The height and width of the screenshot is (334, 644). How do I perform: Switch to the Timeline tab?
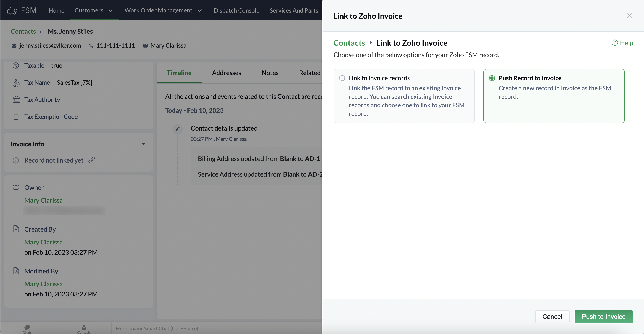179,73
